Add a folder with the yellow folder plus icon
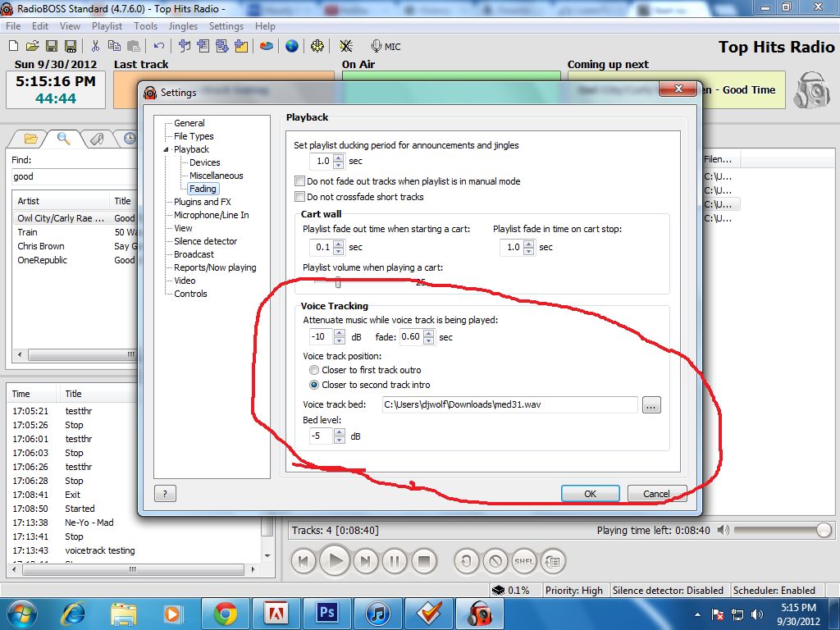Image resolution: width=840 pixels, height=630 pixels. 241,46
